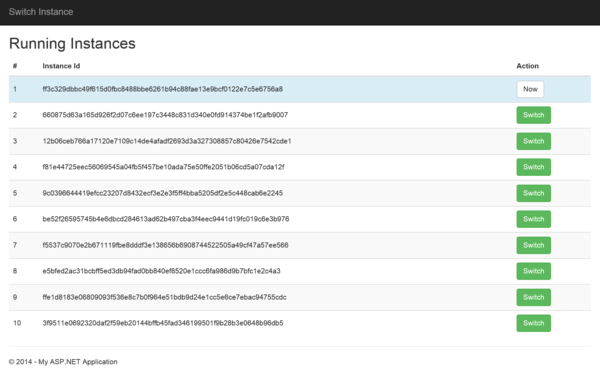The width and height of the screenshot is (600, 371).
Task: Switch to instance number 2
Action: click(x=533, y=115)
